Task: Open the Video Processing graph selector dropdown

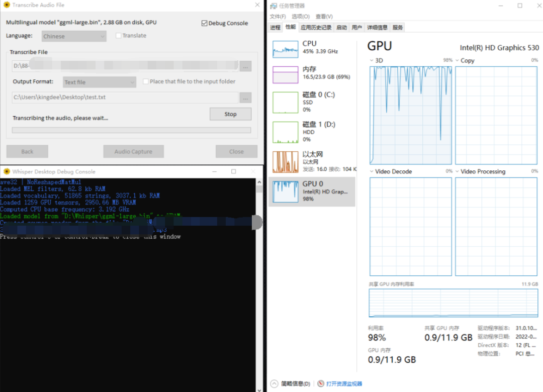Action: pyautogui.click(x=457, y=171)
